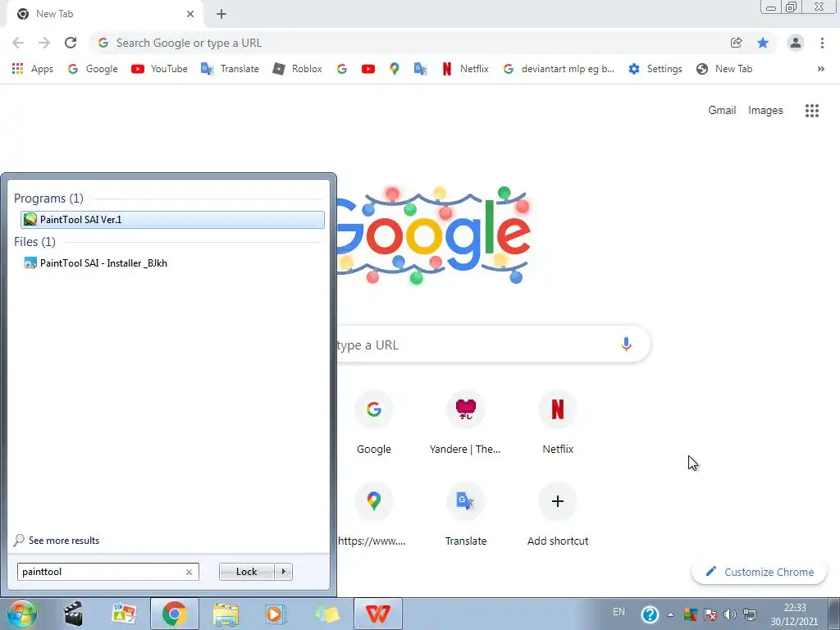This screenshot has width=840, height=630.
Task: Click Chrome back arrow
Action: coord(18,43)
